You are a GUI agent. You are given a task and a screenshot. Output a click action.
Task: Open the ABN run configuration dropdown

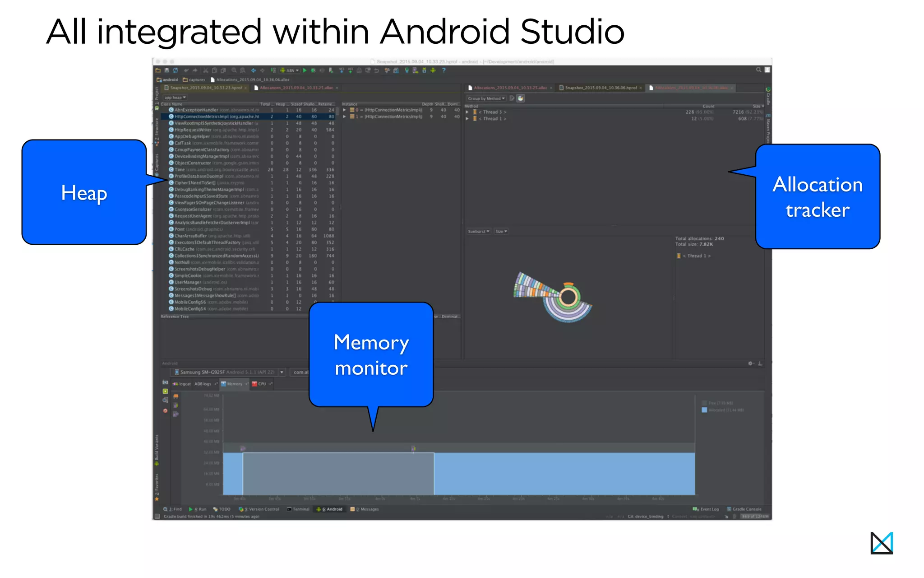click(x=290, y=70)
